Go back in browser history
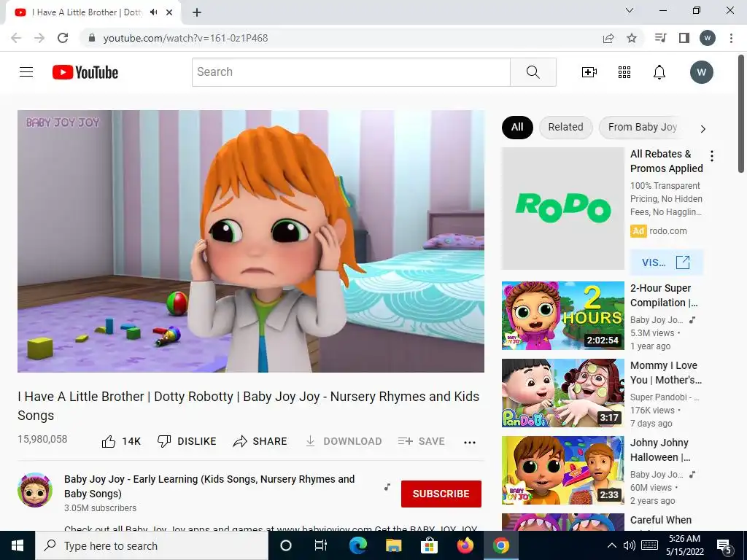Image resolution: width=747 pixels, height=560 pixels. coord(16,38)
